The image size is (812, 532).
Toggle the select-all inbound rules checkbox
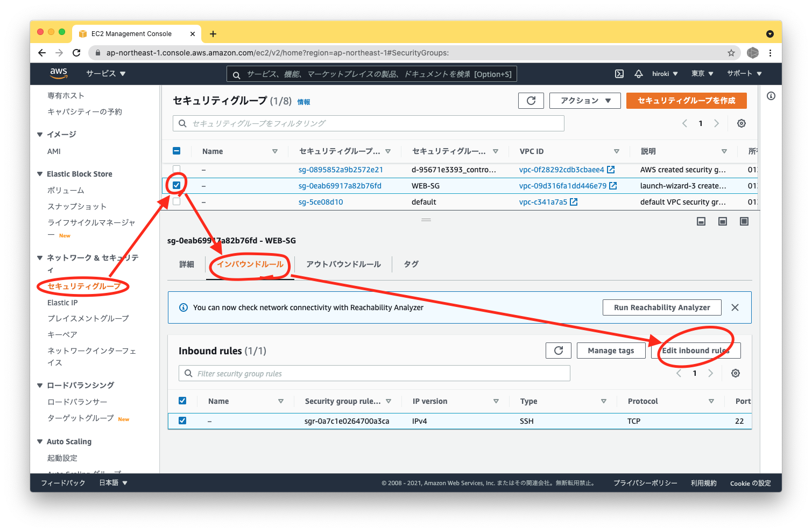(x=182, y=401)
